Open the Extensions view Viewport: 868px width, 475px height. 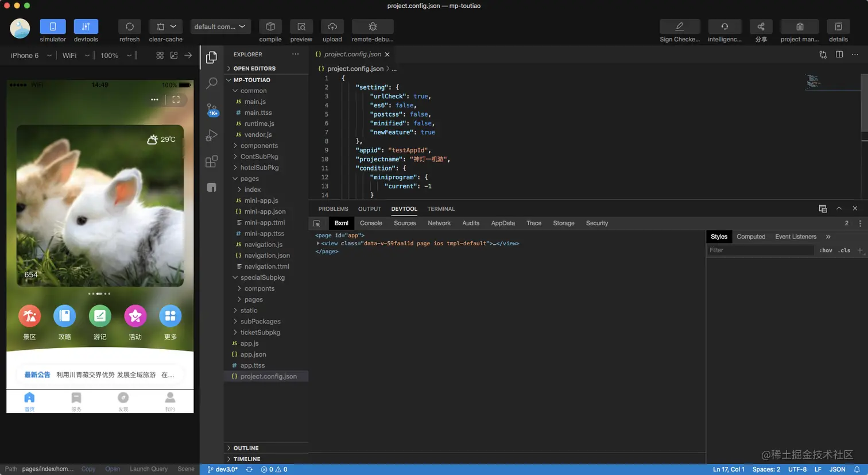coord(212,161)
